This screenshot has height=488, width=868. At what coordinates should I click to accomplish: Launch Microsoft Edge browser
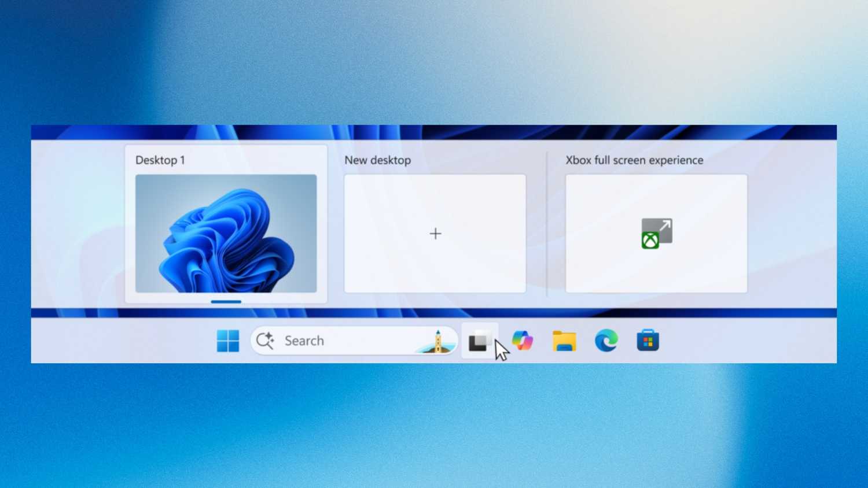click(606, 341)
